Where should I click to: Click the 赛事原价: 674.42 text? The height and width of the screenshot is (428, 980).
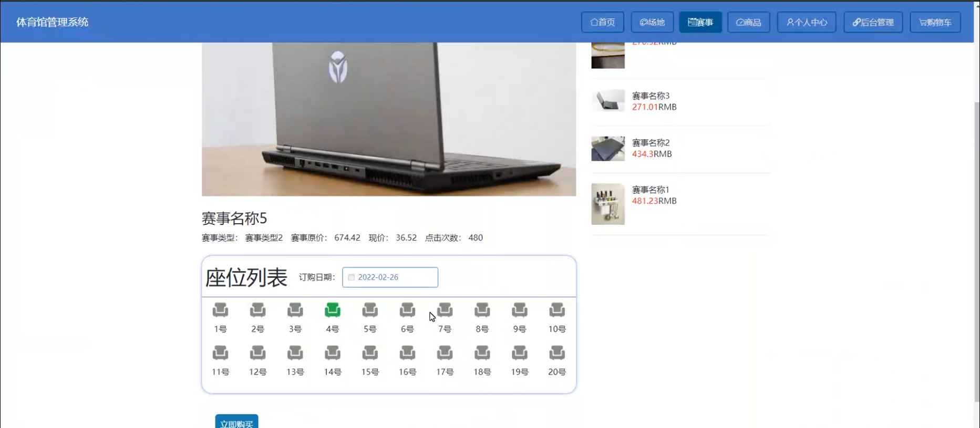click(326, 237)
